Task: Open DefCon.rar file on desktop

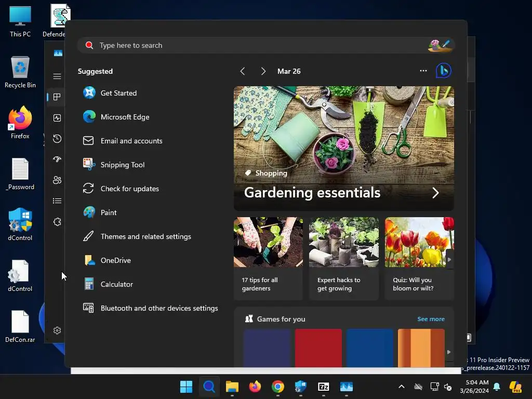Action: pyautogui.click(x=20, y=326)
